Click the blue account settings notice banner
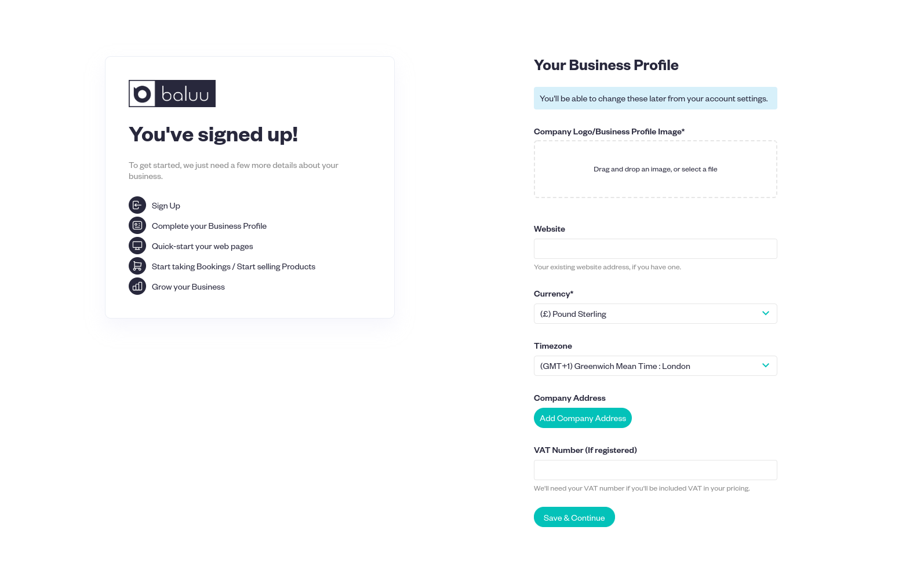 tap(655, 98)
